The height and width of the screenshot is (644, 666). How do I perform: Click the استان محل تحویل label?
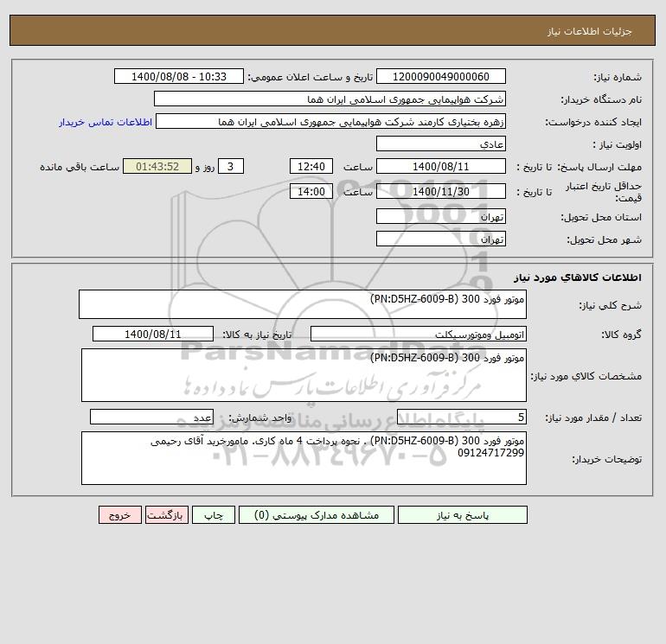click(601, 217)
